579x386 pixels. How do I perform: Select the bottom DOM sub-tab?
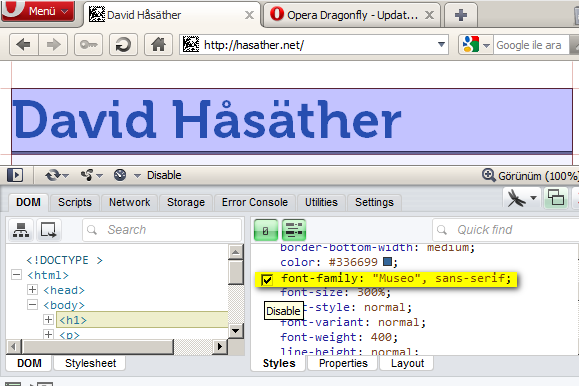pos(29,363)
